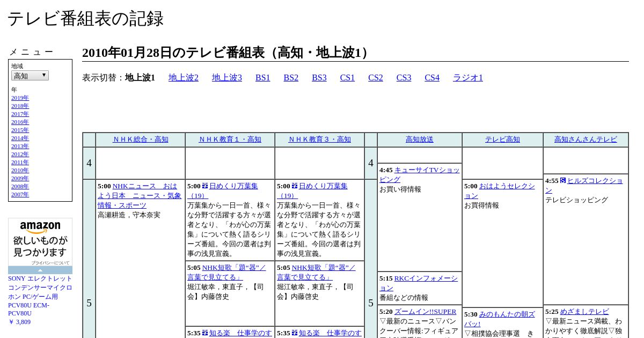Open NHK短歌 link in NHK教育3 column

pyautogui.click(x=316, y=273)
